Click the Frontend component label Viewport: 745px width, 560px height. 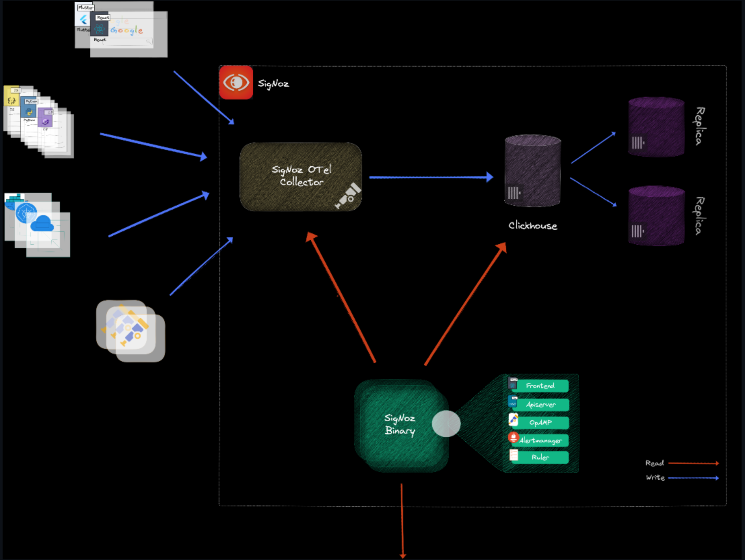click(x=540, y=386)
